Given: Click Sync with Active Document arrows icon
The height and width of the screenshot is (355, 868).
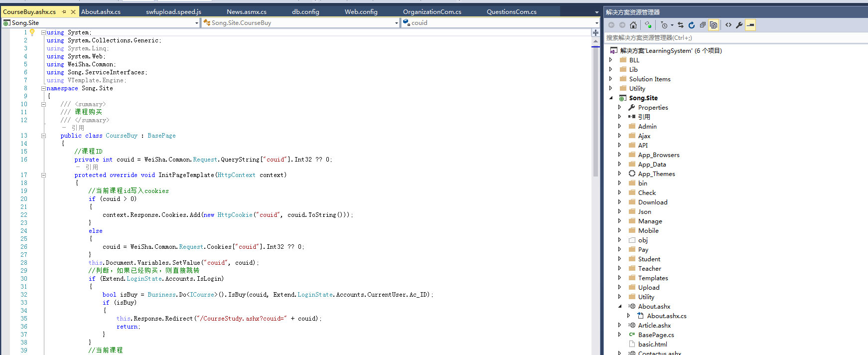Looking at the screenshot, I should coord(680,25).
